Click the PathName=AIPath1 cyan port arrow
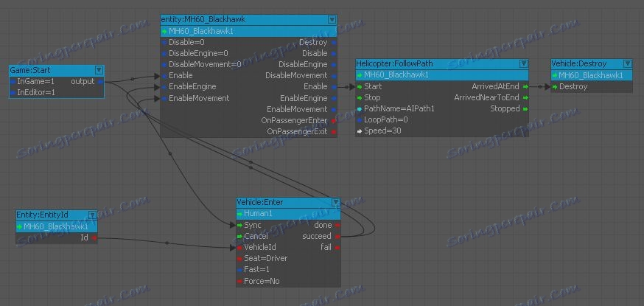This screenshot has width=644, height=306. [x=360, y=109]
